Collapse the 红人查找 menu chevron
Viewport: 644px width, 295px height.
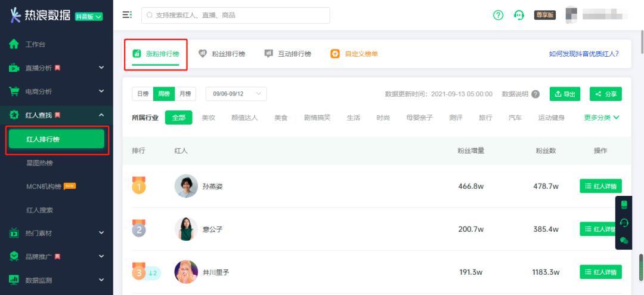pos(101,115)
